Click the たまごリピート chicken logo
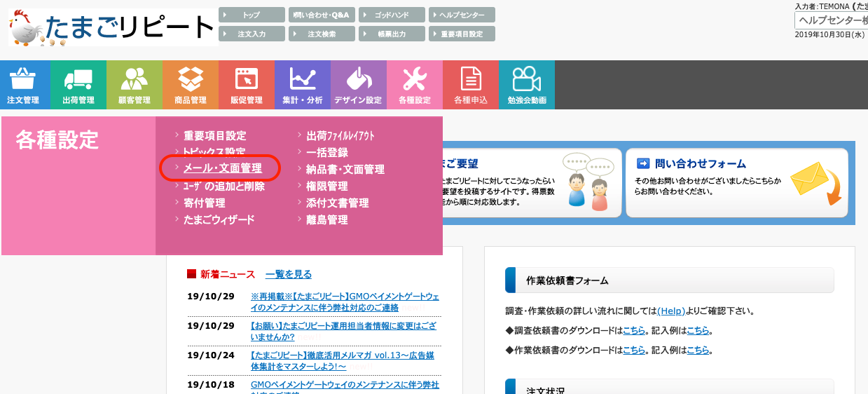 point(112,27)
